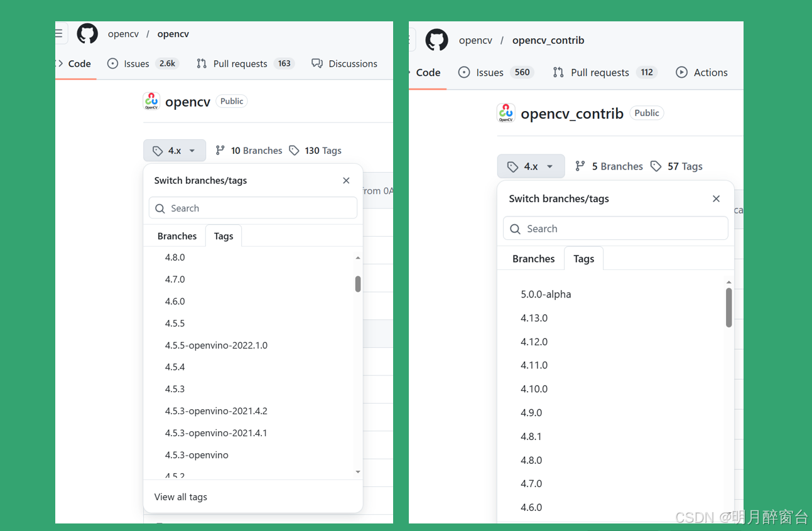Image resolution: width=812 pixels, height=531 pixels.
Task: Select tag 4.11.0 in opencv_contrib
Action: (534, 365)
